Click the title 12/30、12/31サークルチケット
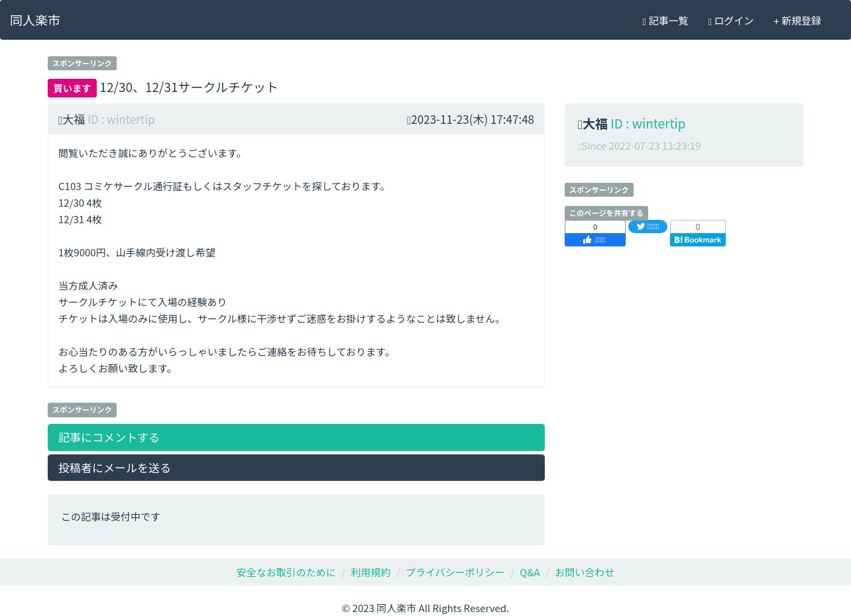 tap(189, 87)
